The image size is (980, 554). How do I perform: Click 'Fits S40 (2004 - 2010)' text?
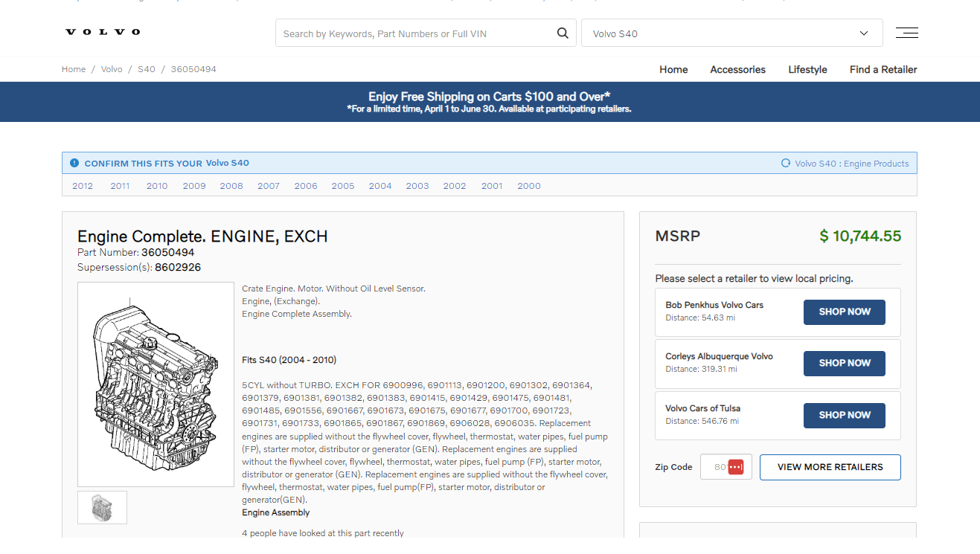tap(289, 360)
